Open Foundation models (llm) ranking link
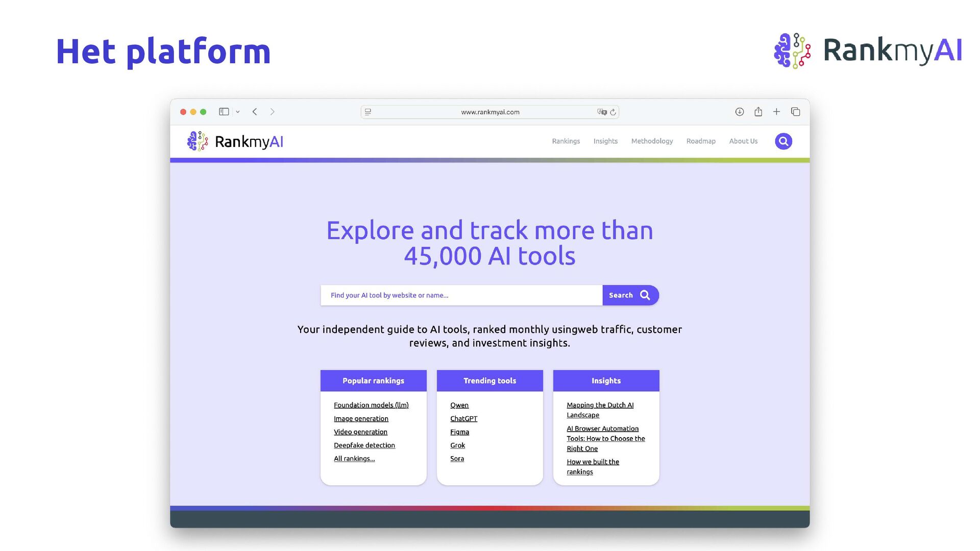This screenshot has width=980, height=551. click(371, 405)
